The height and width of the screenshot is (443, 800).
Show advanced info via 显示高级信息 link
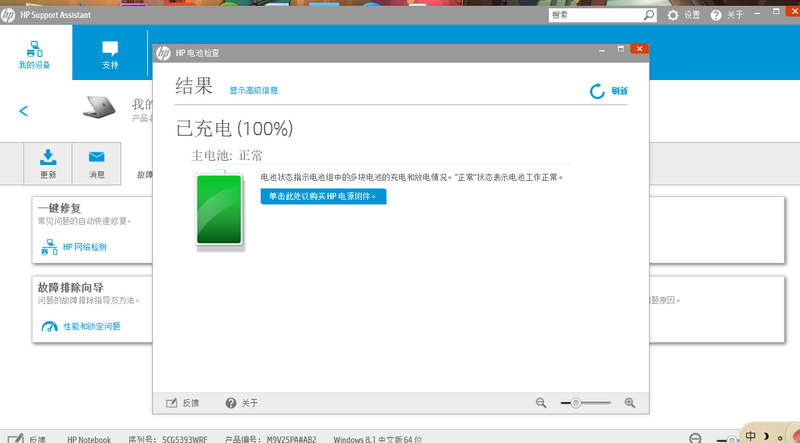click(254, 90)
